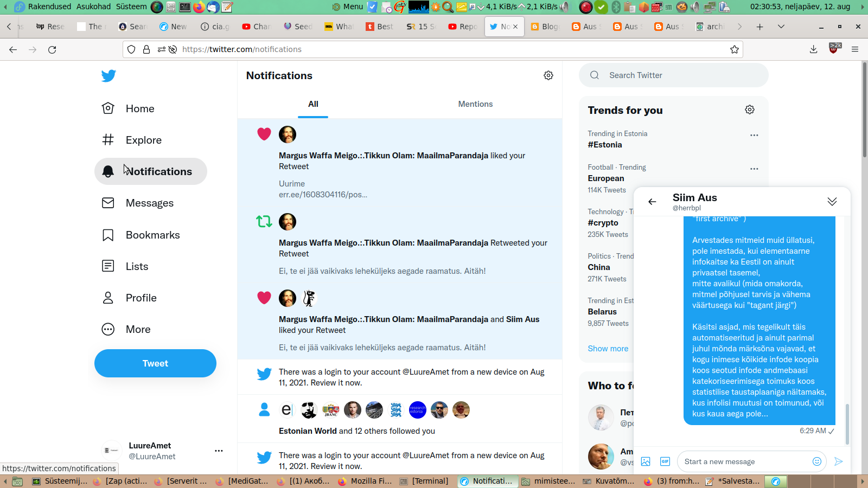Screen dimensions: 868x488
Task: Click the twitter.com address bar
Action: point(432,49)
